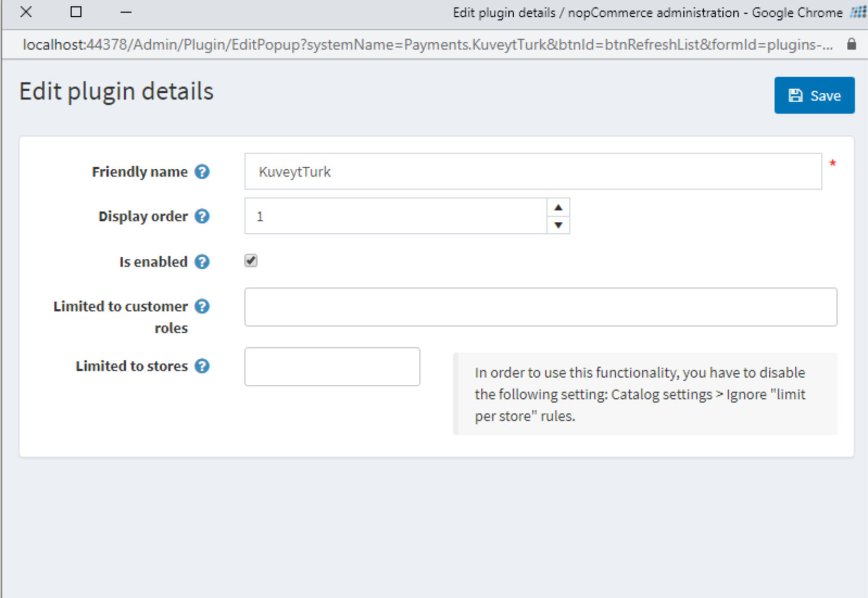
Task: Click the Edit plugin details heading
Action: (x=117, y=91)
